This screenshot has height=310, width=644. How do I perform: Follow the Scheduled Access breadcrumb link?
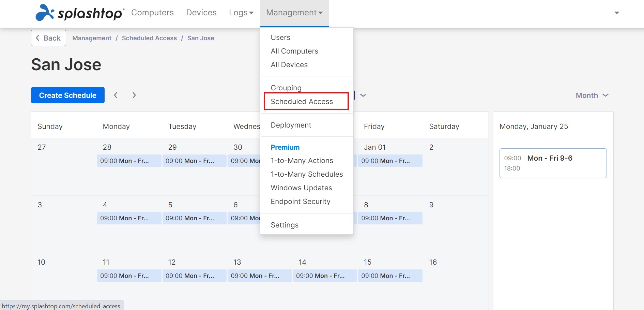click(x=149, y=38)
